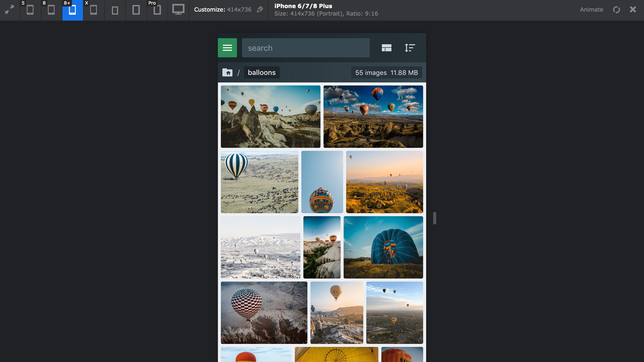Image resolution: width=644 pixels, height=362 pixels.
Task: Switch the gallery layout view
Action: tap(386, 48)
